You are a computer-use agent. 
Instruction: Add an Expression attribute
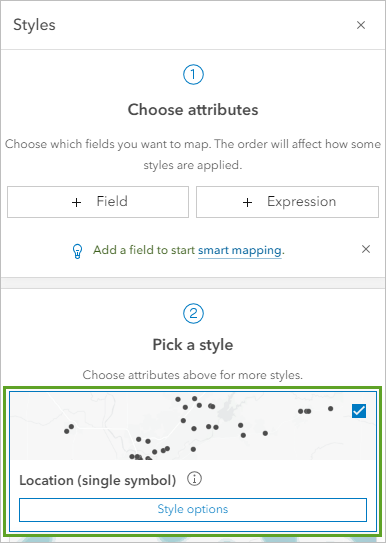[x=287, y=202]
